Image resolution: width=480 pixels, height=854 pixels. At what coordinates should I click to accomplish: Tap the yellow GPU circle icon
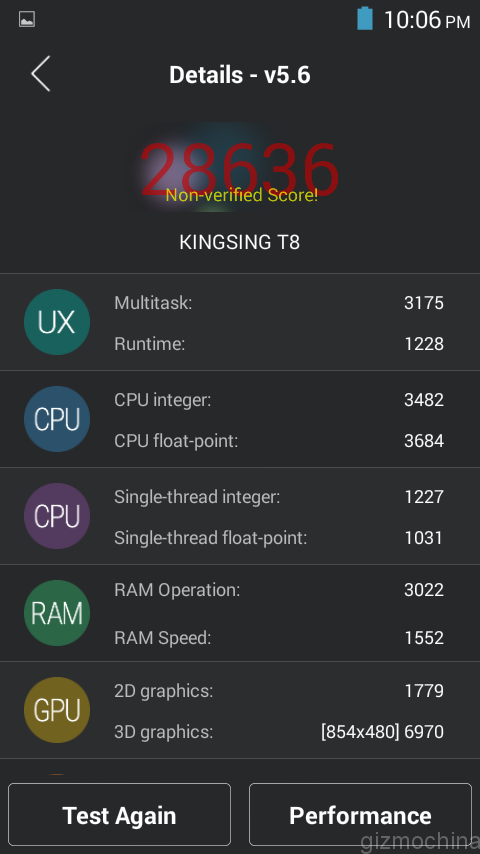pos(57,710)
